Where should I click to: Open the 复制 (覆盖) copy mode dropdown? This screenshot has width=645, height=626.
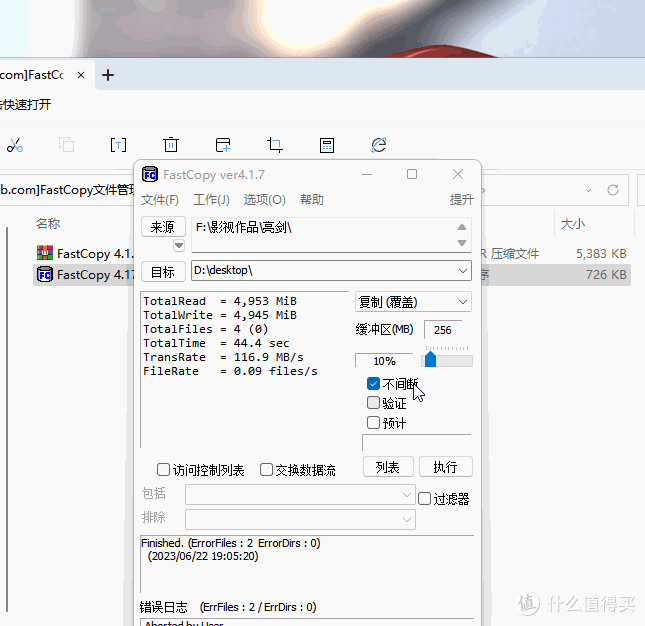point(462,302)
